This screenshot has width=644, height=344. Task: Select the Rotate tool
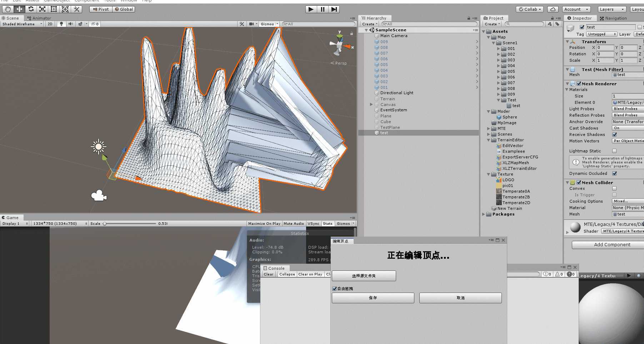31,9
